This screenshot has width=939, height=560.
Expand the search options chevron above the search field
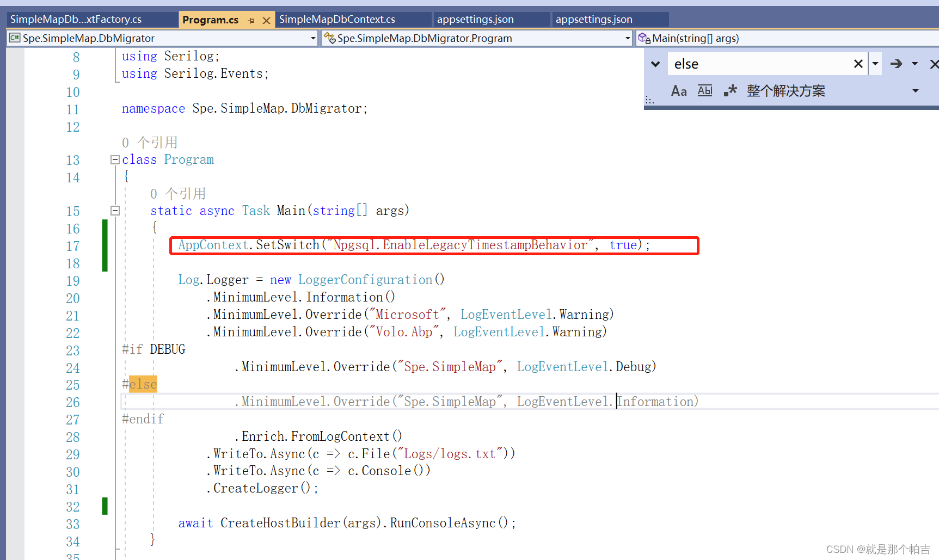(x=654, y=64)
